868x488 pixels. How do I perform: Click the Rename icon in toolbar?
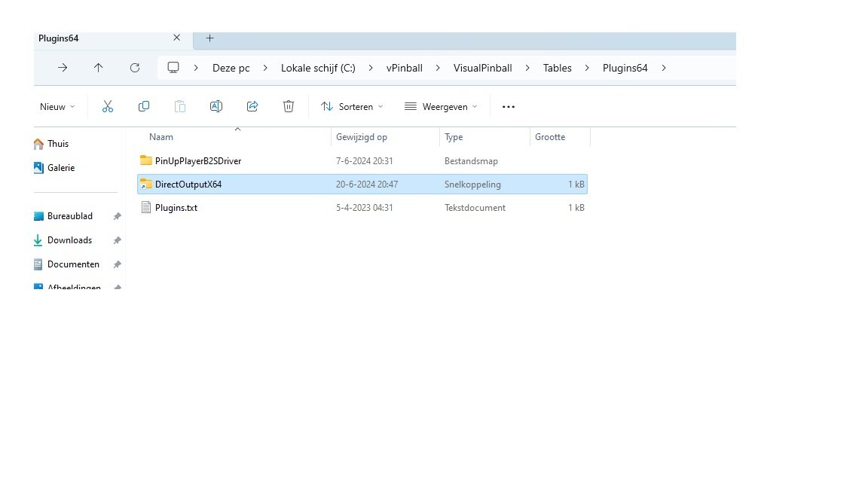pos(216,107)
